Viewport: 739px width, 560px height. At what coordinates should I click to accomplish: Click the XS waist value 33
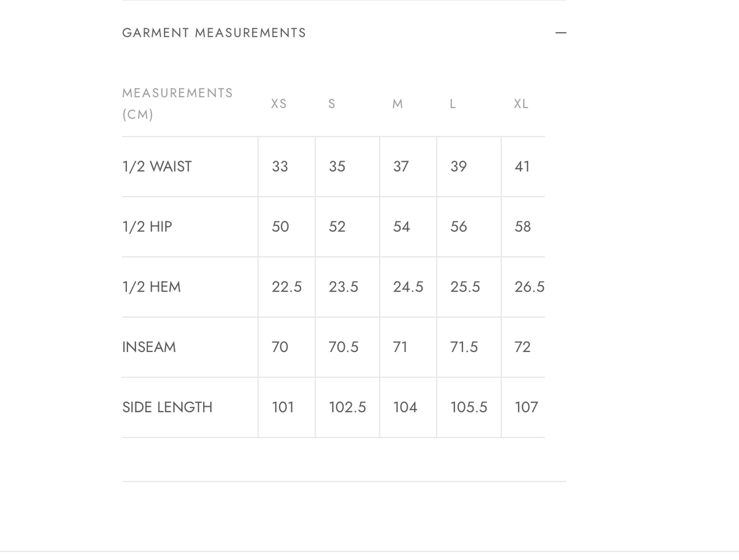coord(280,167)
